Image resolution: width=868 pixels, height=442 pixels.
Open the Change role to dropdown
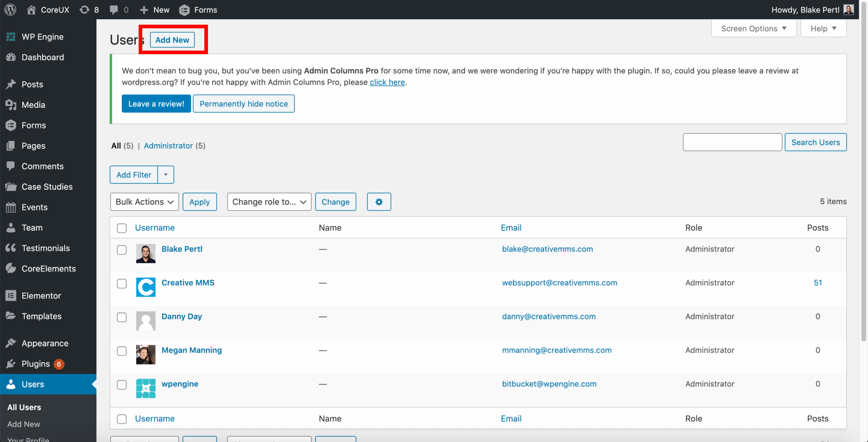(269, 202)
